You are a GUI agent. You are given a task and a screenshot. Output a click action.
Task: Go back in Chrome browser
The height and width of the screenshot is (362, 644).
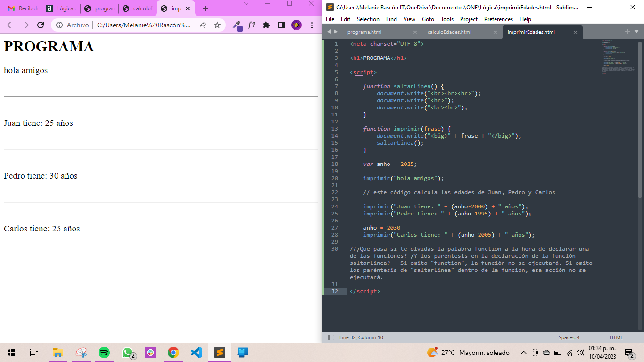(10, 25)
